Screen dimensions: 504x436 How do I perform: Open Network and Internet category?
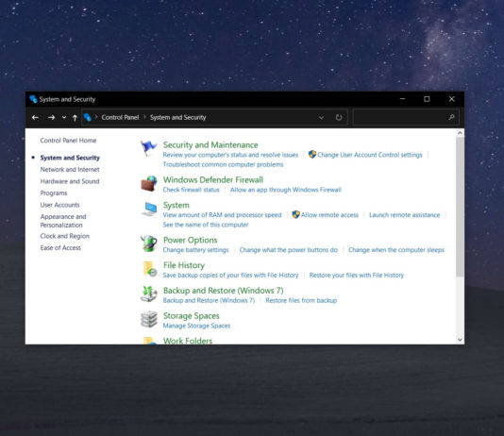coord(70,169)
